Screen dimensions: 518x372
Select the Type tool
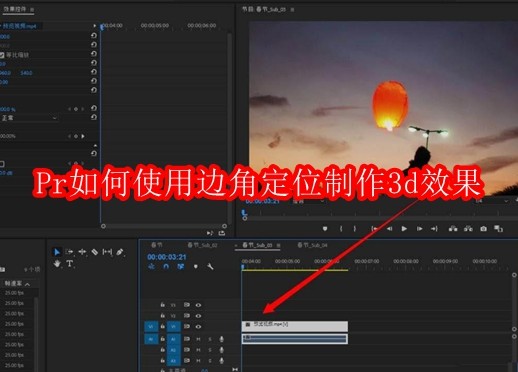(x=70, y=264)
